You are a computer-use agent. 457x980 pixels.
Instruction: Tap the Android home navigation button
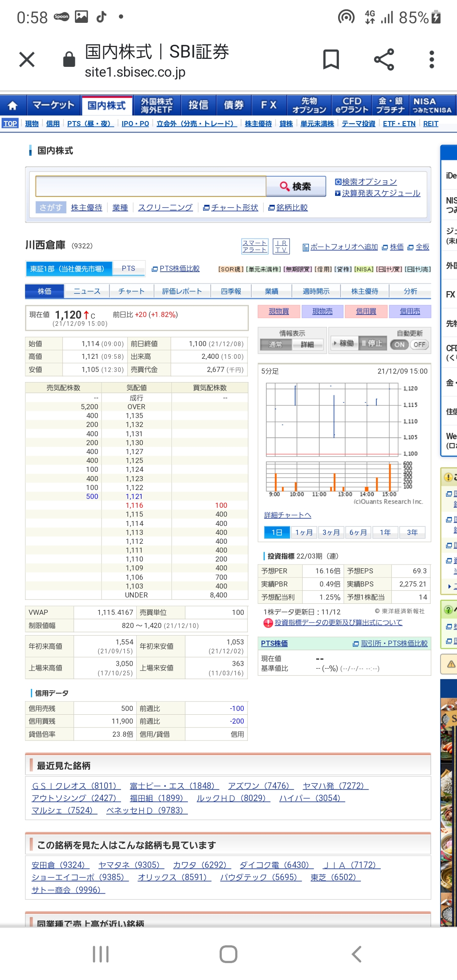click(228, 954)
